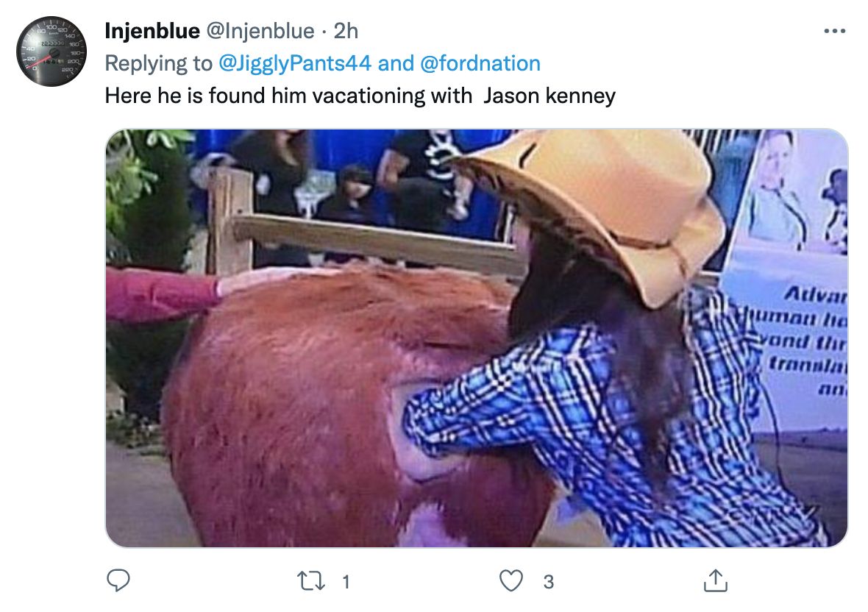View the retweet count number 1
This screenshot has width=868, height=612.
(346, 582)
